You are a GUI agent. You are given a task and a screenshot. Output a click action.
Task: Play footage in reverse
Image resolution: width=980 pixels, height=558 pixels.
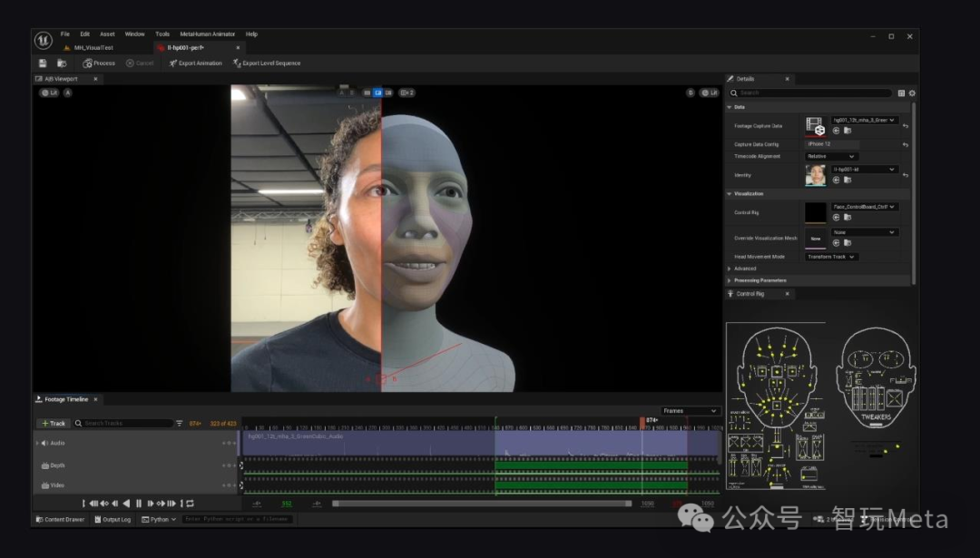[127, 504]
